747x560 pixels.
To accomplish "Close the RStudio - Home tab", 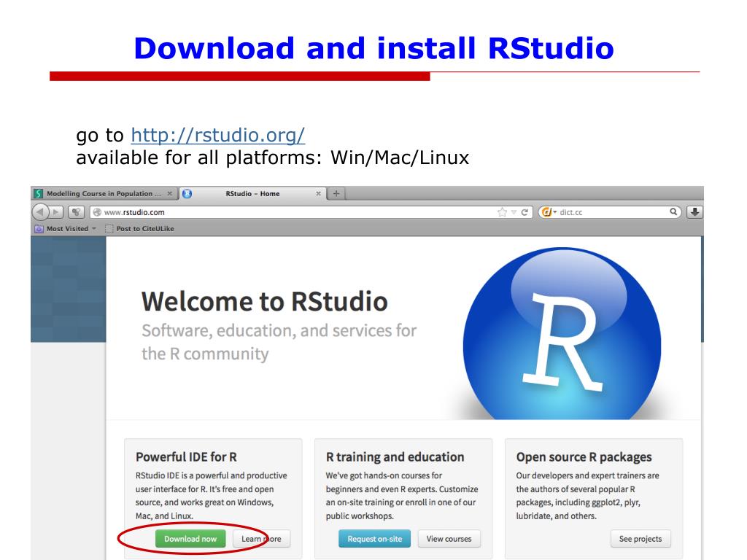I will 318,193.
